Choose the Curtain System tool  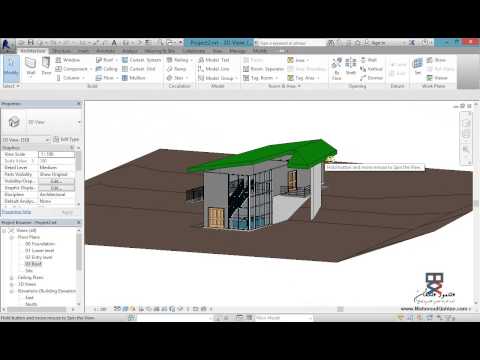(142, 60)
